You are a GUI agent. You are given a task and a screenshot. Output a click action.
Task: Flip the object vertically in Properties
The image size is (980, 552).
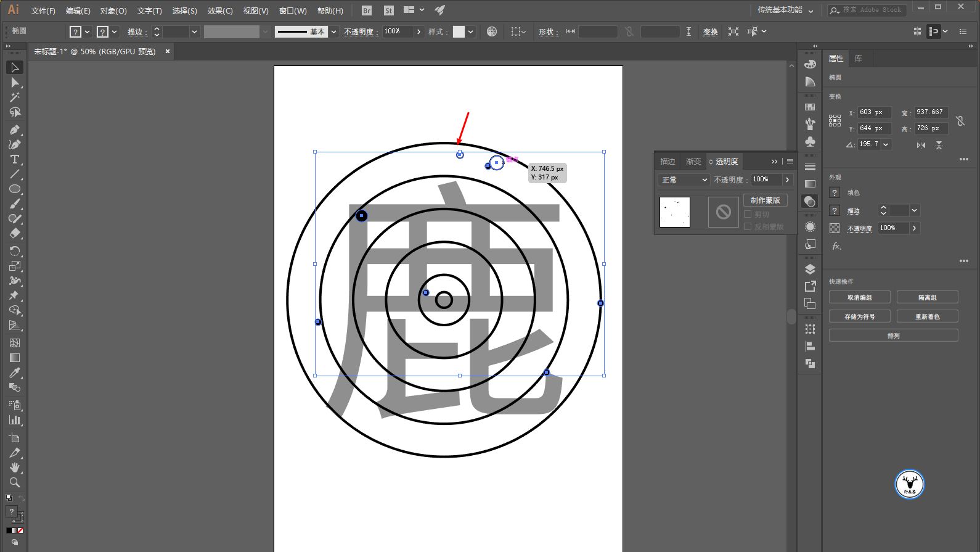939,145
